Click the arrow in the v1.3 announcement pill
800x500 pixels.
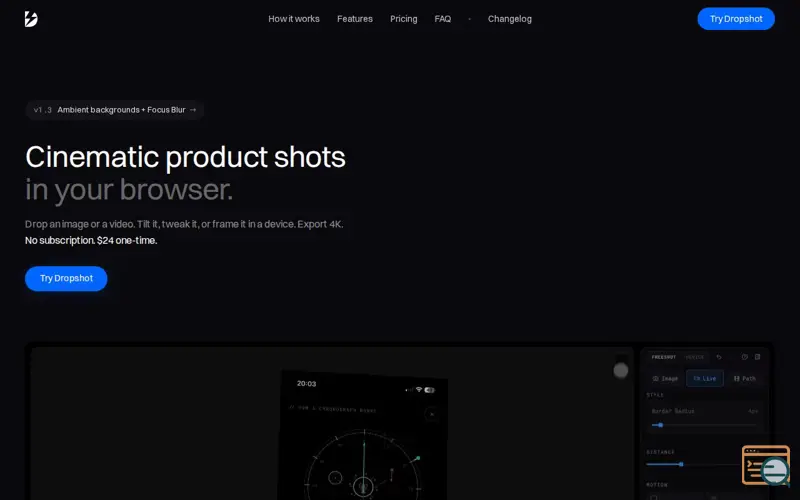point(193,110)
